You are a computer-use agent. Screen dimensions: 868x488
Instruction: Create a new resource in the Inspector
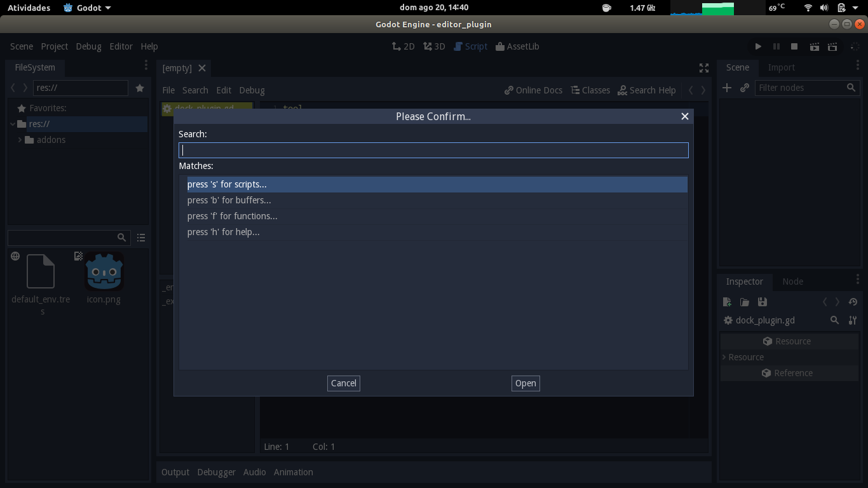pyautogui.click(x=728, y=302)
